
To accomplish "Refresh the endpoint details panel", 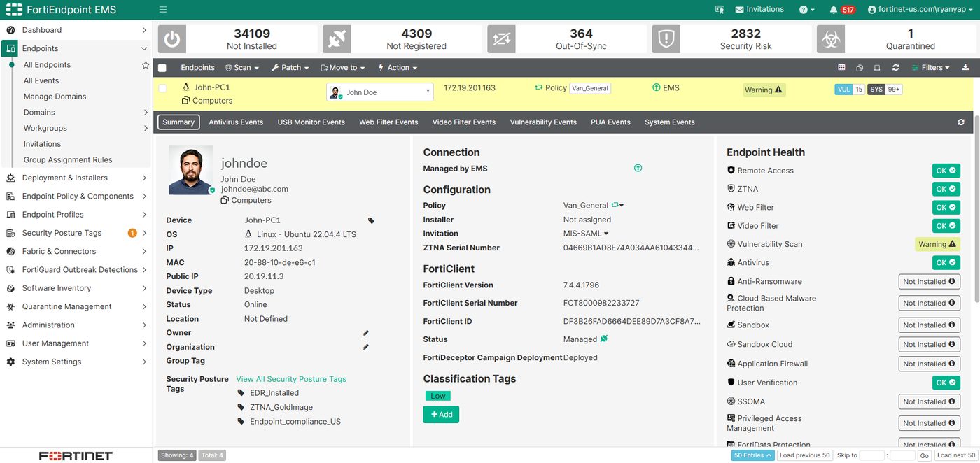I will coord(961,122).
